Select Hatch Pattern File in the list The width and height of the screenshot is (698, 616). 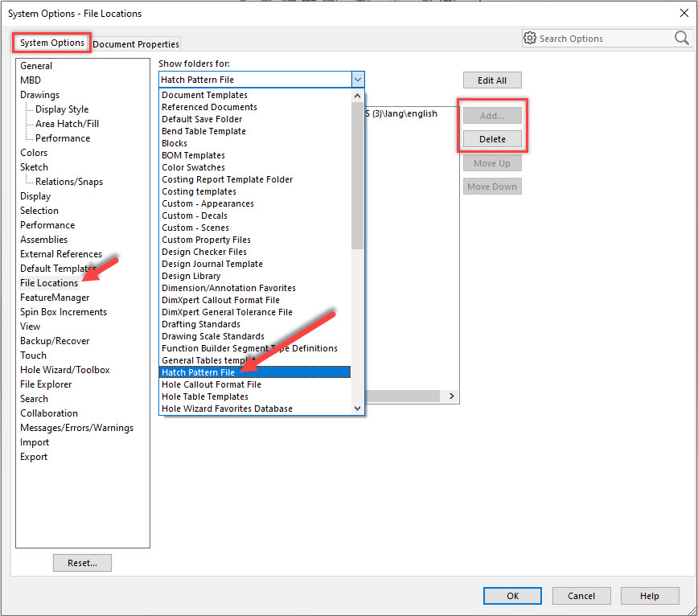(198, 372)
